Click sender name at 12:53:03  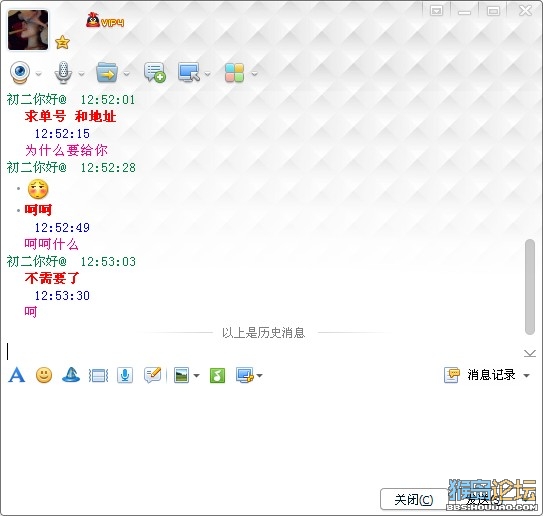click(x=37, y=261)
